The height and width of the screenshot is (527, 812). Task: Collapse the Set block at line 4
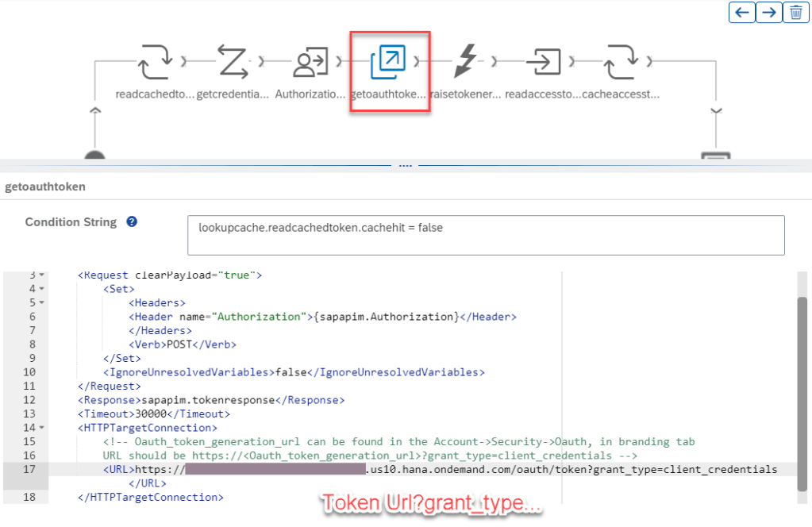[x=41, y=289]
